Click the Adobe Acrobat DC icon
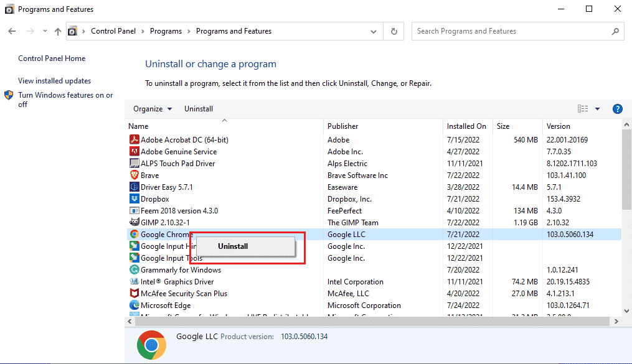 pyautogui.click(x=134, y=140)
